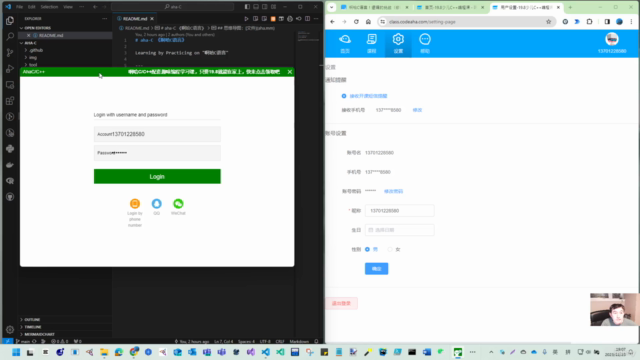This screenshot has height=360, width=640.
Task: Collapse the OPEN EDITORS section
Action: point(37,28)
